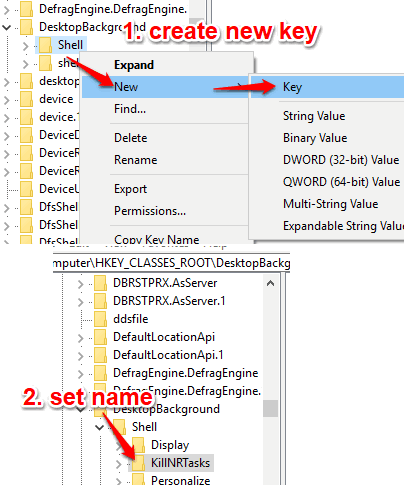404x485 pixels.
Task: Open the New submenu entry
Action: pos(166,87)
